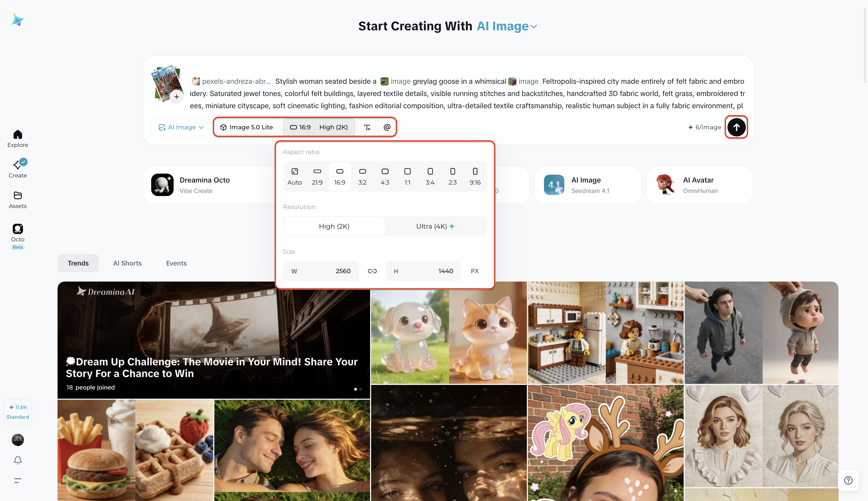Open the Dream Up Challenge banner
Screen dimensions: 868x501
pyautogui.click(x=214, y=340)
